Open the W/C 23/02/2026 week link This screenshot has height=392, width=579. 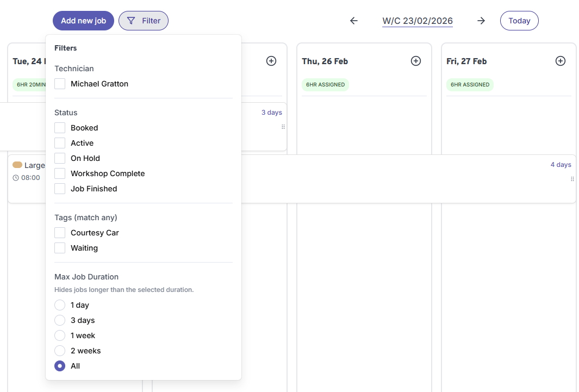pyautogui.click(x=417, y=21)
